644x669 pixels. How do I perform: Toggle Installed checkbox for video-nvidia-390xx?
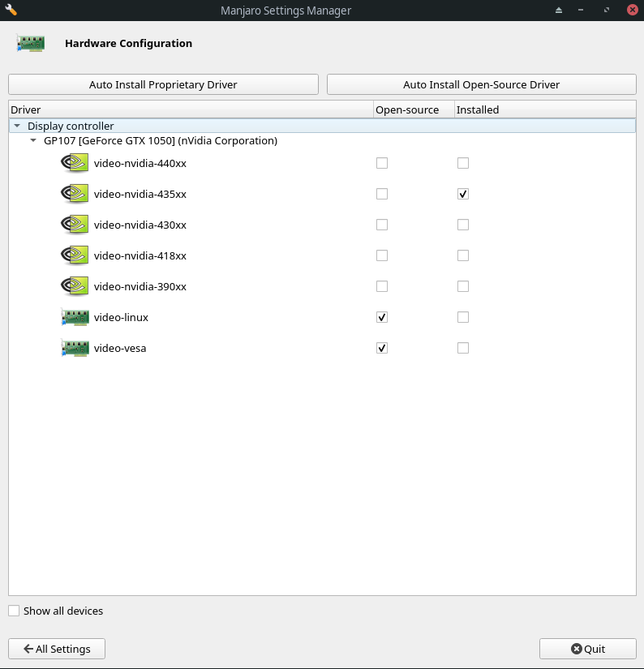coord(463,286)
